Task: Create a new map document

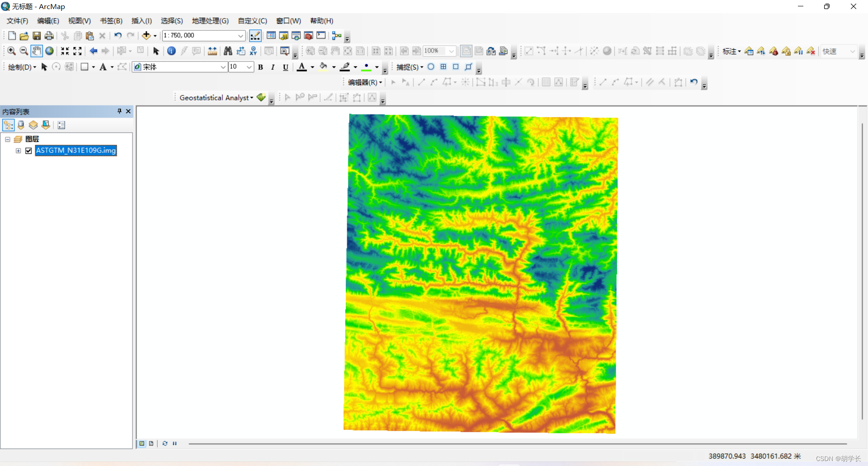Action: 12,36
